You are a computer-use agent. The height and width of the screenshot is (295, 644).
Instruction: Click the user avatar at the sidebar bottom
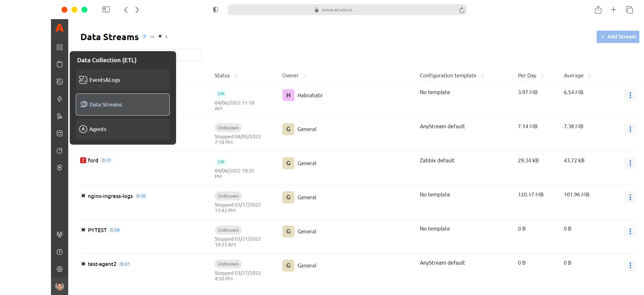coord(60,286)
